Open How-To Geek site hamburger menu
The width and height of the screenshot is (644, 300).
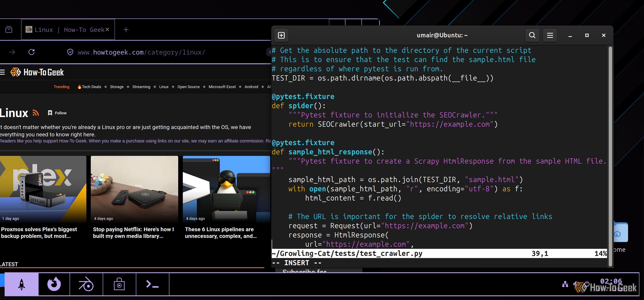[3, 72]
